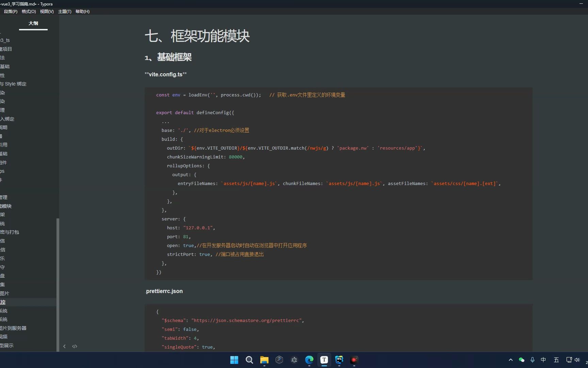588x368 pixels.
Task: Toggle the microphone tray icon
Action: tap(533, 360)
